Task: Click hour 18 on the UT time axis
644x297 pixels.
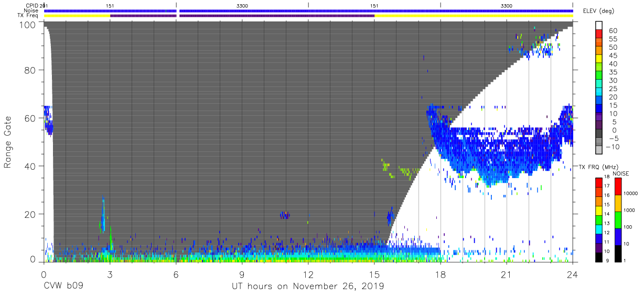Action: point(441,273)
